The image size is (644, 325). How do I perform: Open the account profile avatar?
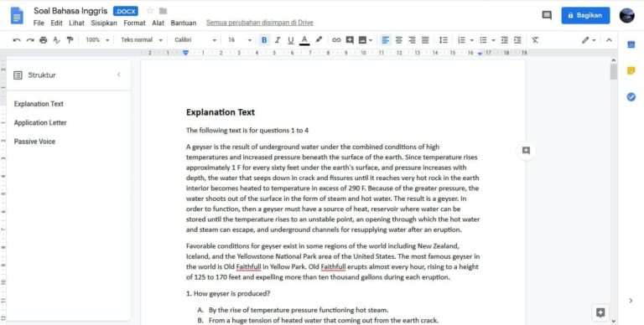pos(626,15)
